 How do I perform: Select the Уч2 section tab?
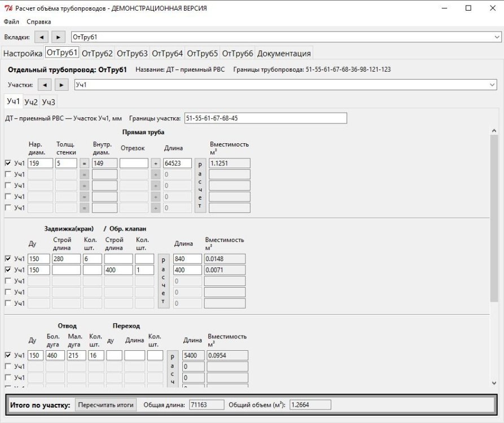point(31,102)
